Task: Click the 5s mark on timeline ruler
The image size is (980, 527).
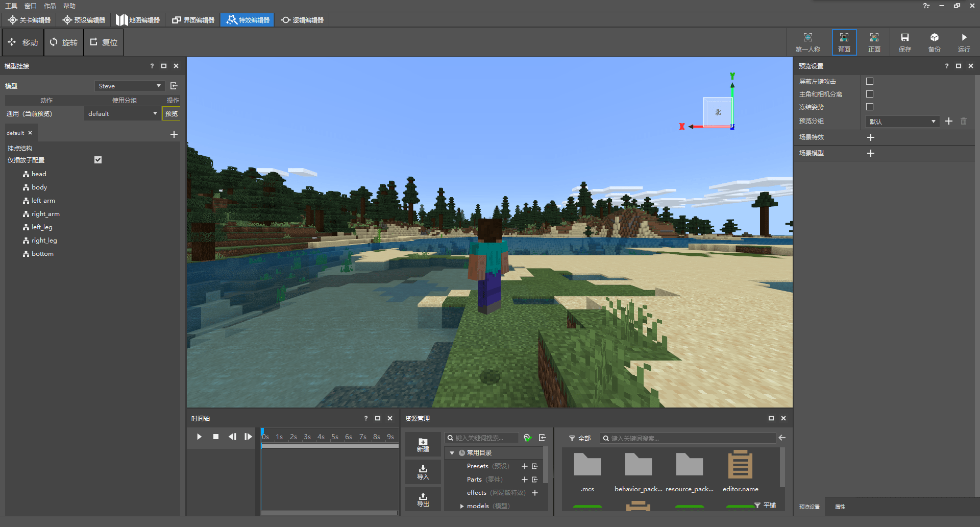Action: pos(335,437)
